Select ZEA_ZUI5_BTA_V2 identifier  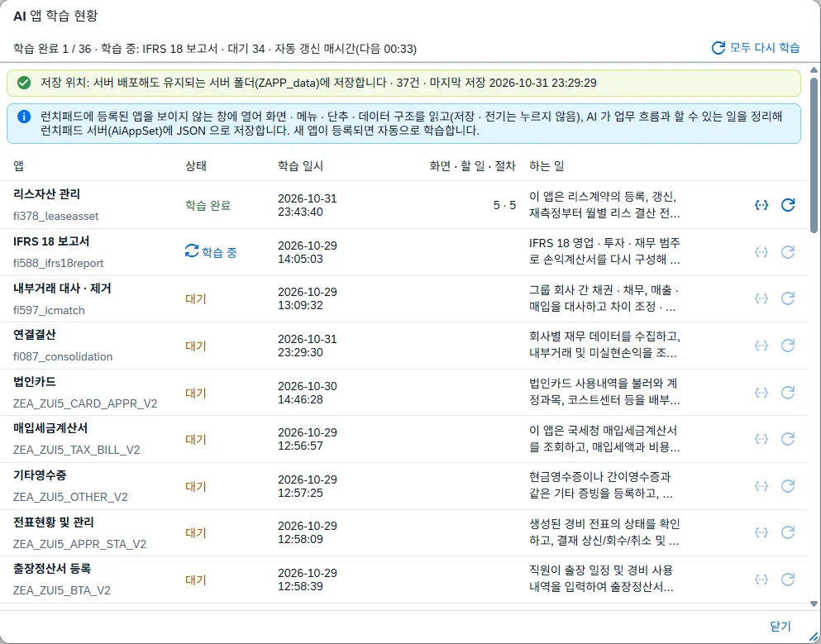click(x=62, y=590)
